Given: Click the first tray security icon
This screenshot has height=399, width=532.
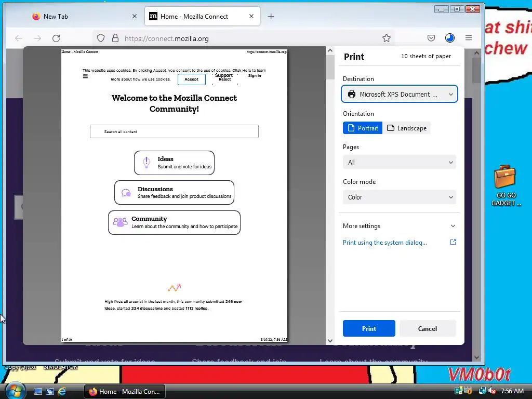Looking at the screenshot, I should (458, 391).
